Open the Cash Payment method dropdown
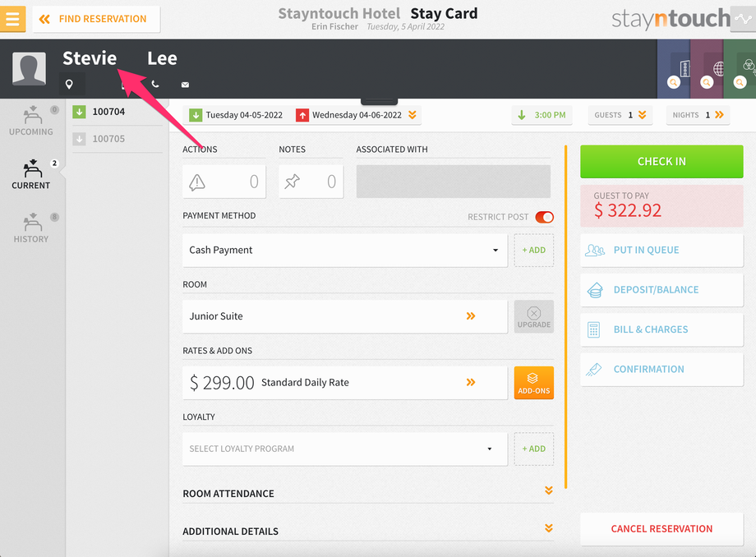The height and width of the screenshot is (557, 756). coord(345,250)
